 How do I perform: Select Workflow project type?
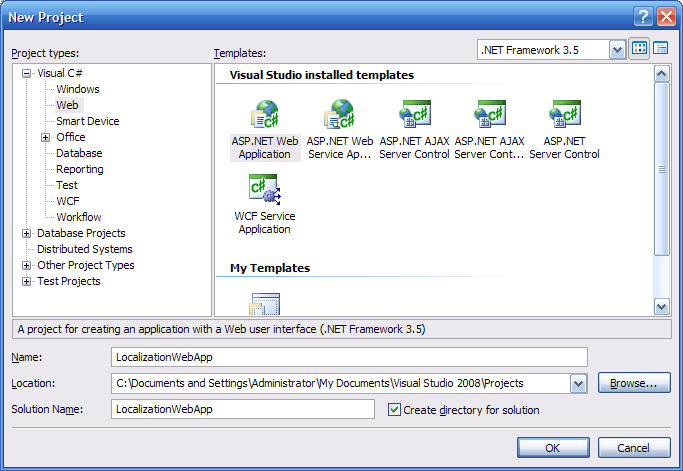click(x=79, y=217)
